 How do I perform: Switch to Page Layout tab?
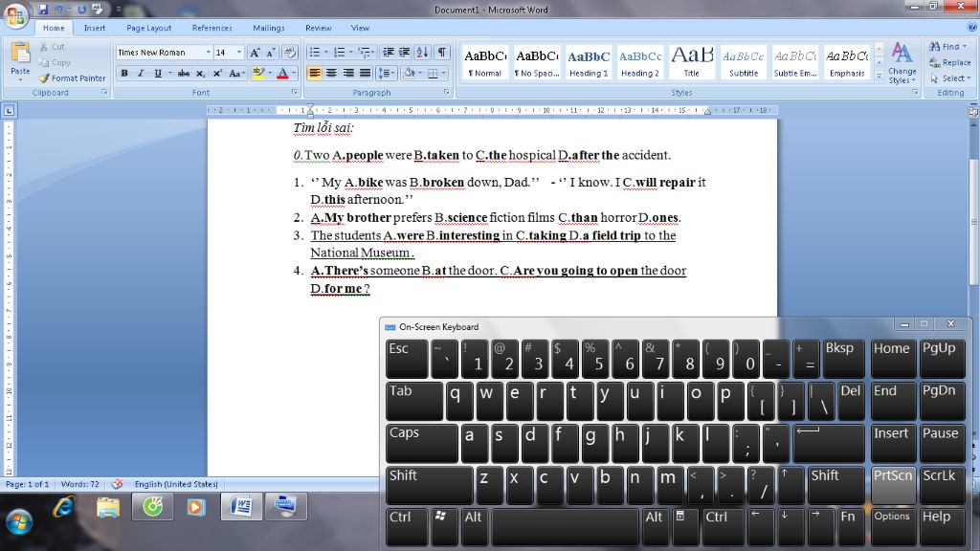pos(148,28)
